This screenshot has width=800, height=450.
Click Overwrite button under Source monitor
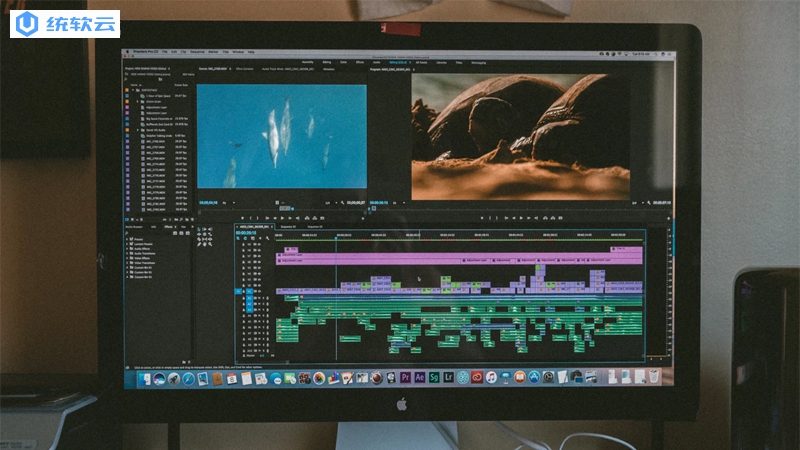[x=315, y=218]
